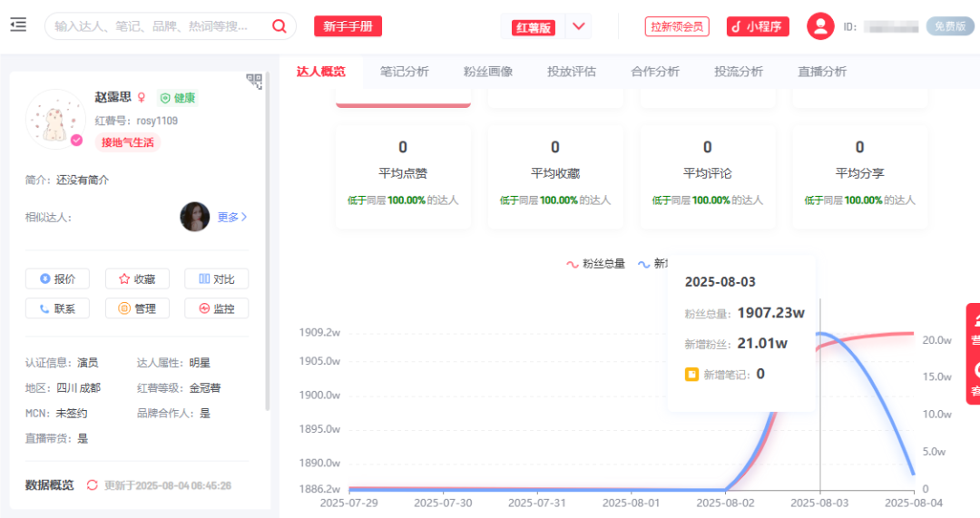Click the 金冠薯 level value text
Screen dimensions: 980x518
coord(205,387)
